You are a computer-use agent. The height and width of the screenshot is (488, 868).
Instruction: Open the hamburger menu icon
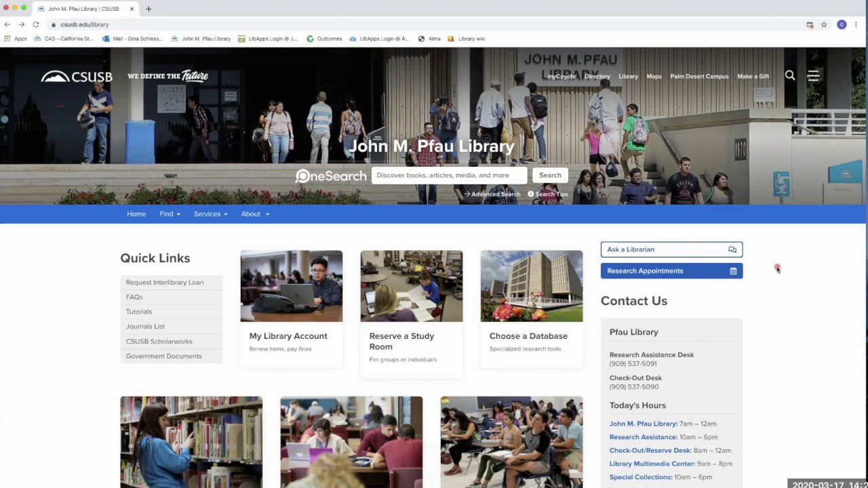coord(813,75)
